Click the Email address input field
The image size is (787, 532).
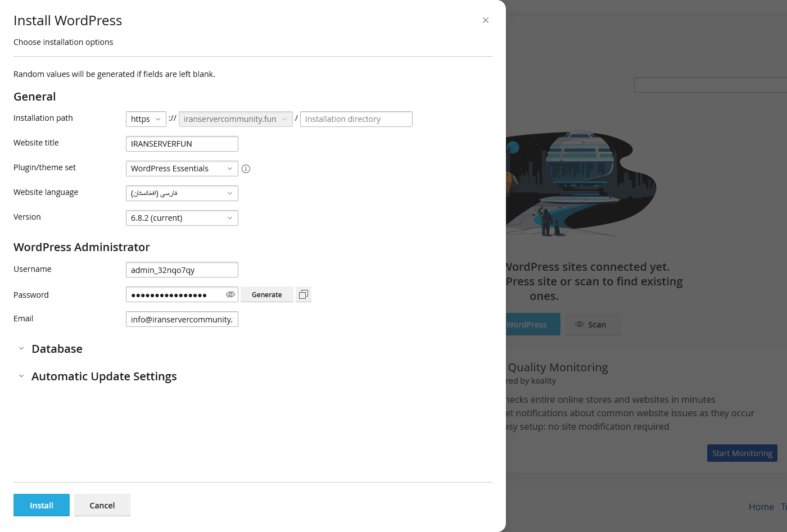182,319
